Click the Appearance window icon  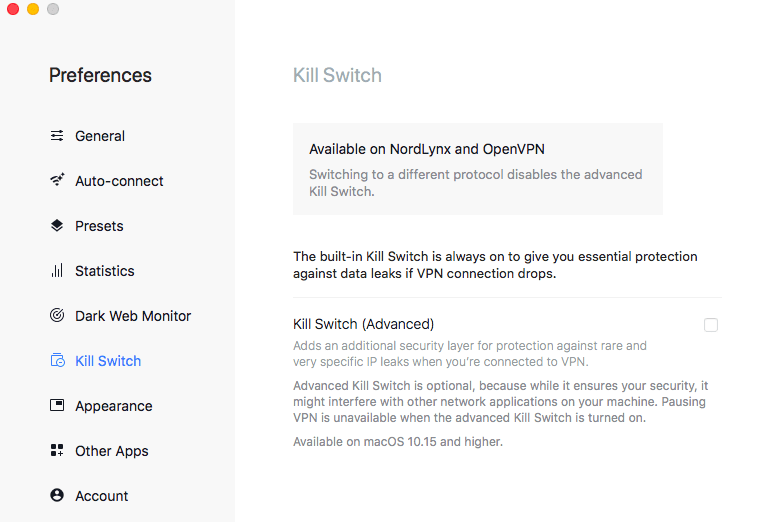(x=57, y=406)
